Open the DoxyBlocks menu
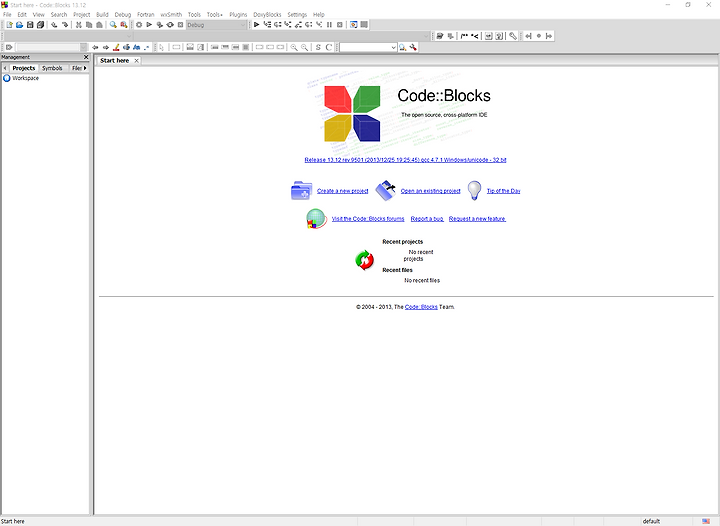720x526 pixels. (x=267, y=15)
